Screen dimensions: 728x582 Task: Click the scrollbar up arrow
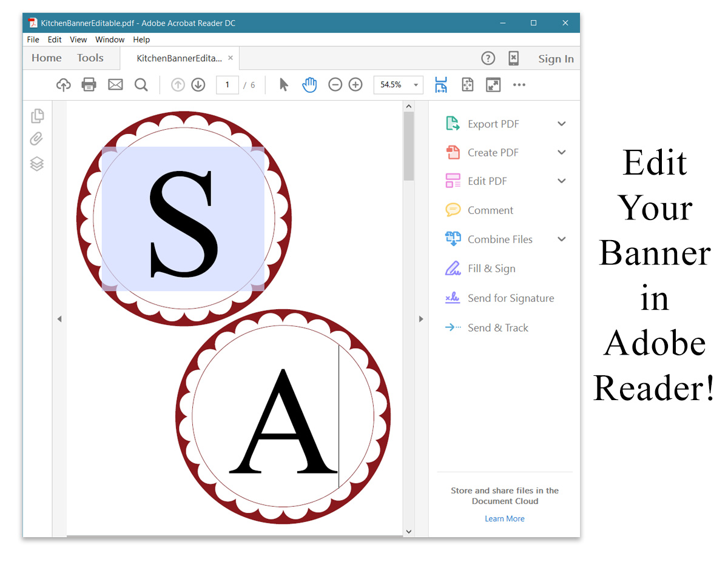point(408,106)
